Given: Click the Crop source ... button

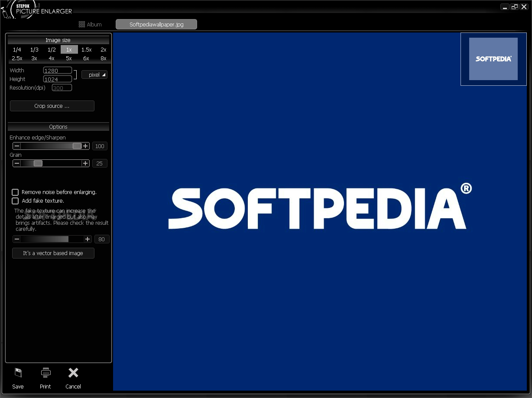Looking at the screenshot, I should click(x=52, y=106).
